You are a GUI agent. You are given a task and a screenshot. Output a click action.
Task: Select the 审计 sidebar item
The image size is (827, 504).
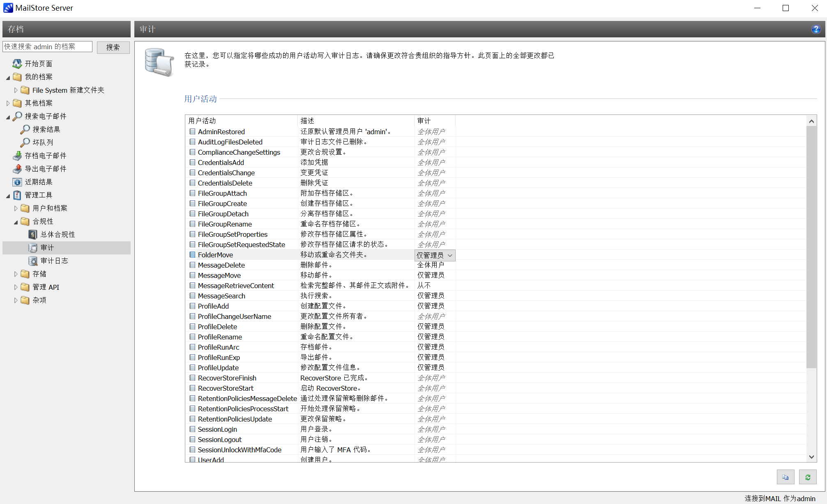(x=67, y=247)
